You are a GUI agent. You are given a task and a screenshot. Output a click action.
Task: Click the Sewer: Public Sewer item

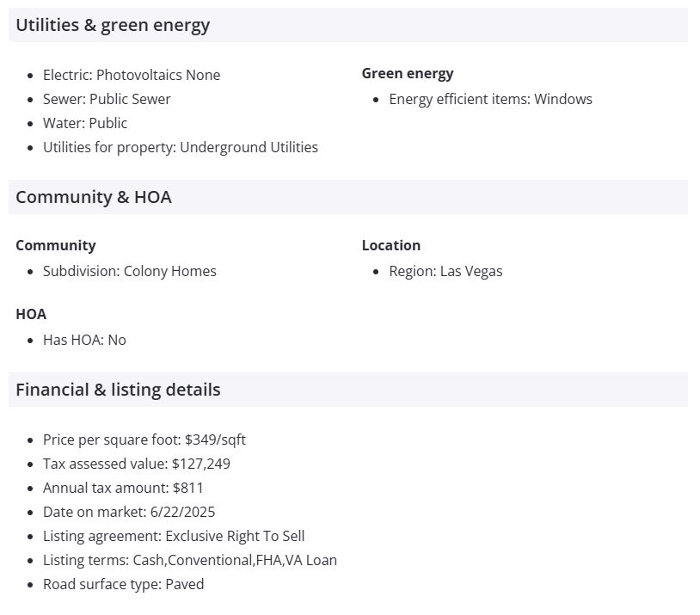[107, 99]
